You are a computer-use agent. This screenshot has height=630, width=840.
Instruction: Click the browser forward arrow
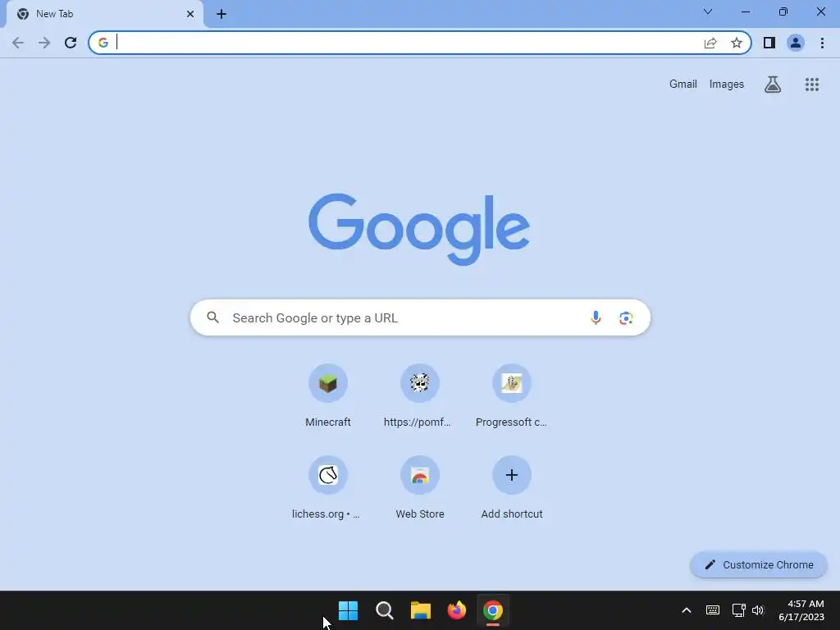tap(44, 43)
